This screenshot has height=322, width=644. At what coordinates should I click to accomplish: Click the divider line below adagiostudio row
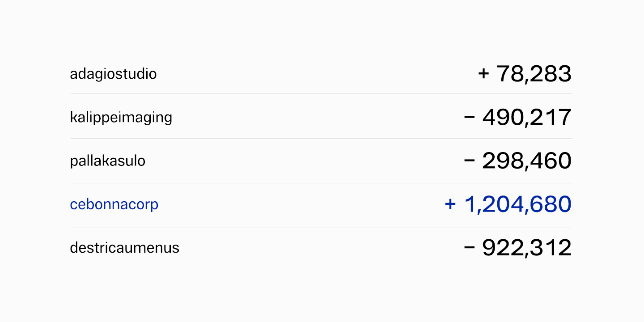[321, 94]
